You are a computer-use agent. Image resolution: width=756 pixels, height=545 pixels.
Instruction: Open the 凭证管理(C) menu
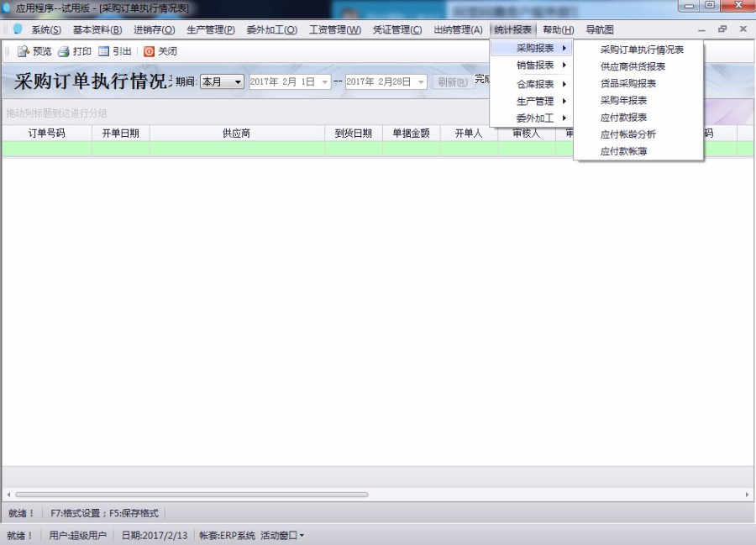[x=397, y=30]
